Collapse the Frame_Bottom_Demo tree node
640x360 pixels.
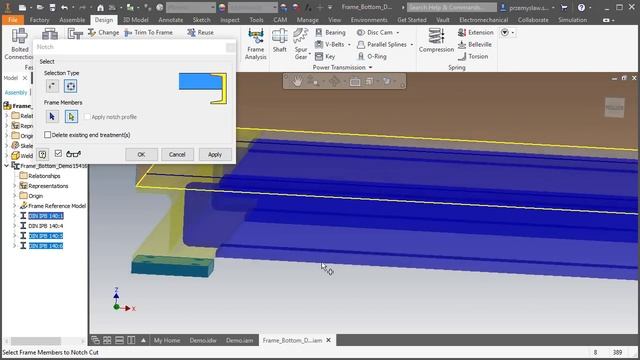click(x=6, y=166)
